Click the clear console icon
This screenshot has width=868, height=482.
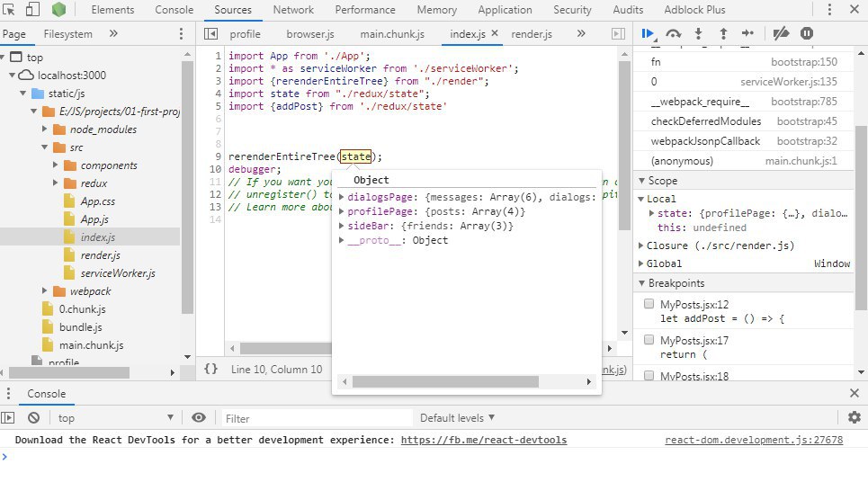(x=33, y=418)
